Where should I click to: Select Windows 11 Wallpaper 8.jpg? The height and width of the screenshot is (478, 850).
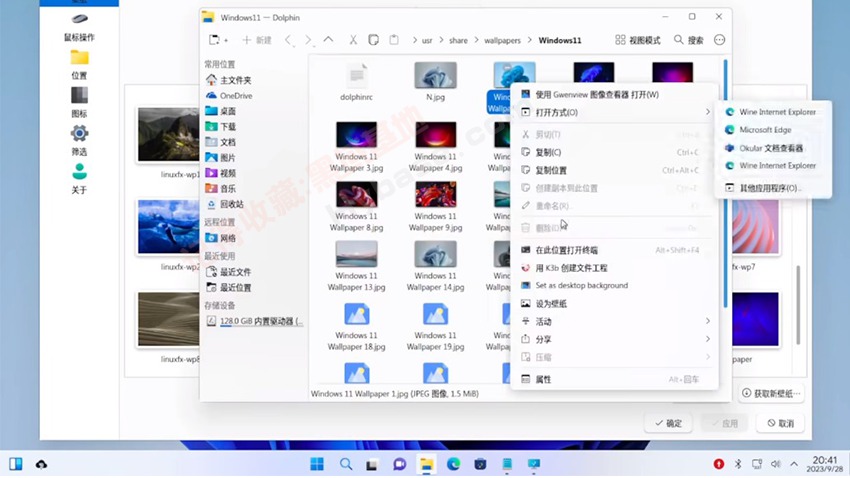pyautogui.click(x=356, y=206)
